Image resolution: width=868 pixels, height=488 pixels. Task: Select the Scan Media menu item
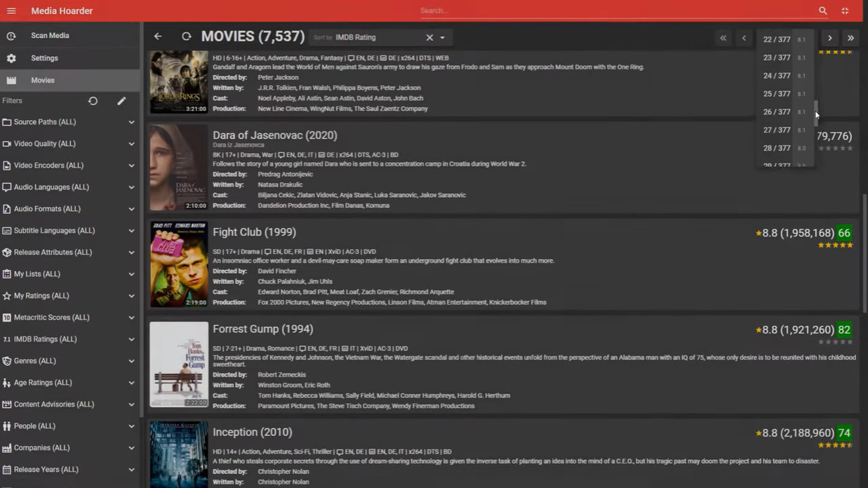[x=70, y=36]
